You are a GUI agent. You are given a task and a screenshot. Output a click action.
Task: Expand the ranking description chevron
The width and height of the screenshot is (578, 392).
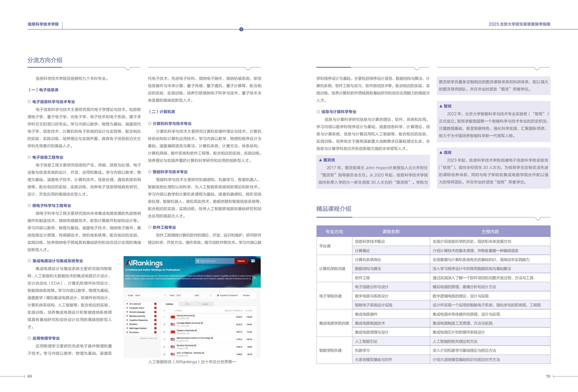tap(255, 278)
